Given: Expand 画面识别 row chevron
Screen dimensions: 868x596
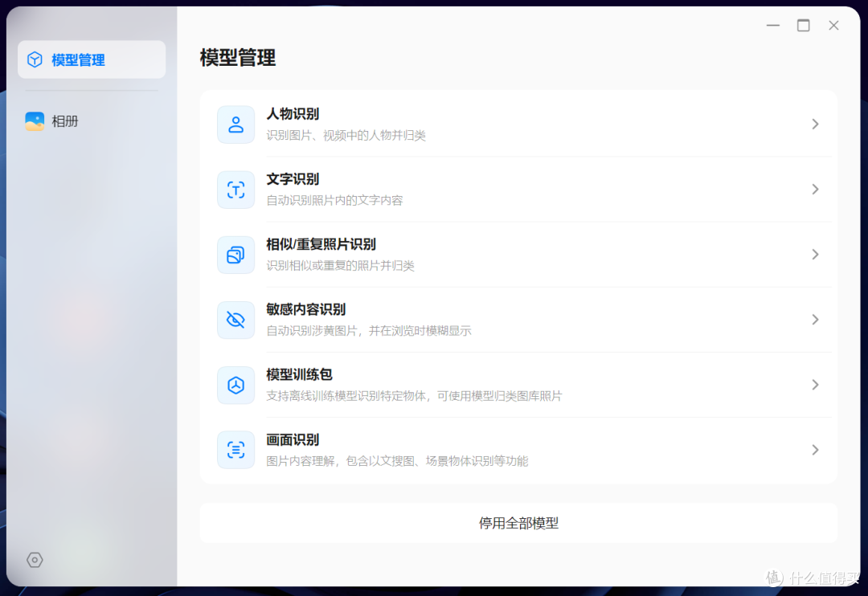Looking at the screenshot, I should [816, 450].
